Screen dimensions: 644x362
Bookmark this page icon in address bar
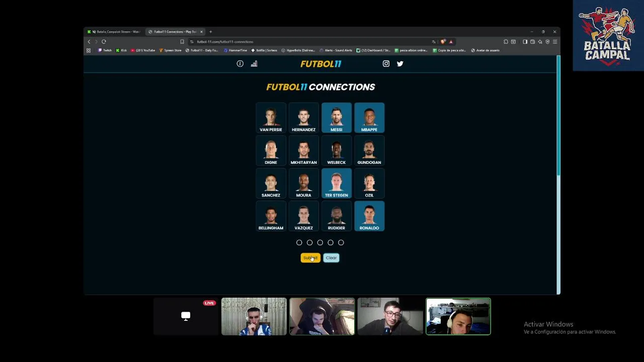pos(182,42)
